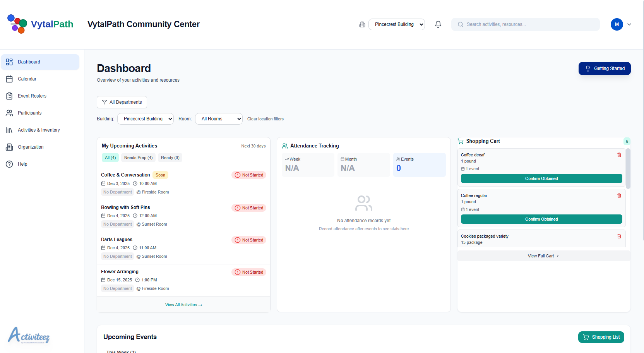Open Event Rosters from the sidebar
Screen dimensions: 644x353
(9, 96)
